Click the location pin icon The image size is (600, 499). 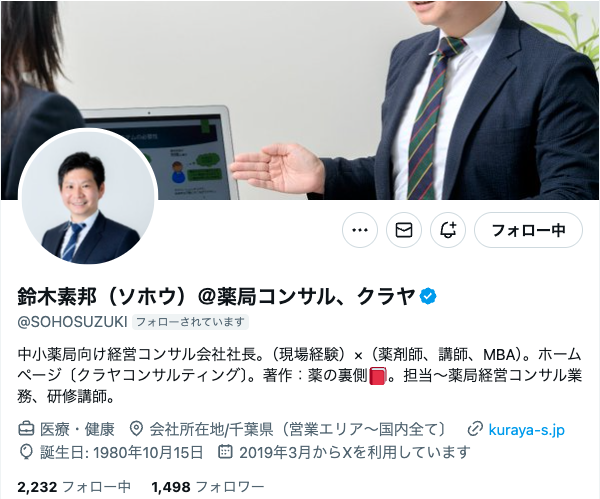(x=136, y=429)
